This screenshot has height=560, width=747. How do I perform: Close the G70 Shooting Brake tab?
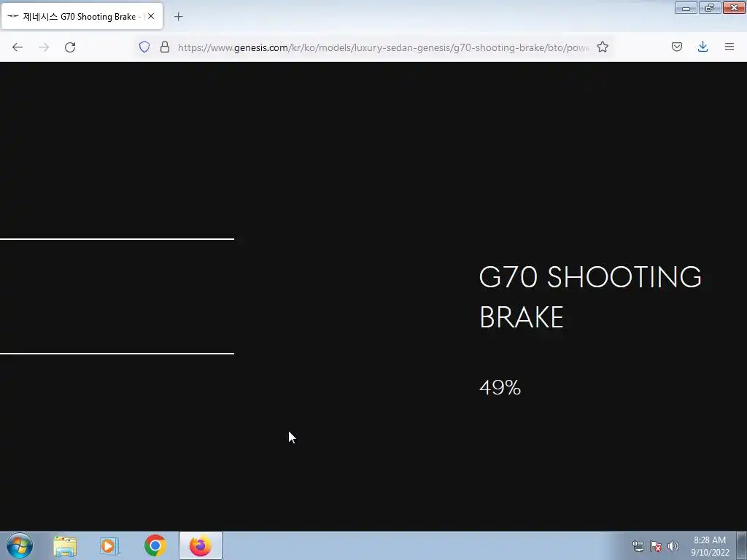tap(151, 16)
